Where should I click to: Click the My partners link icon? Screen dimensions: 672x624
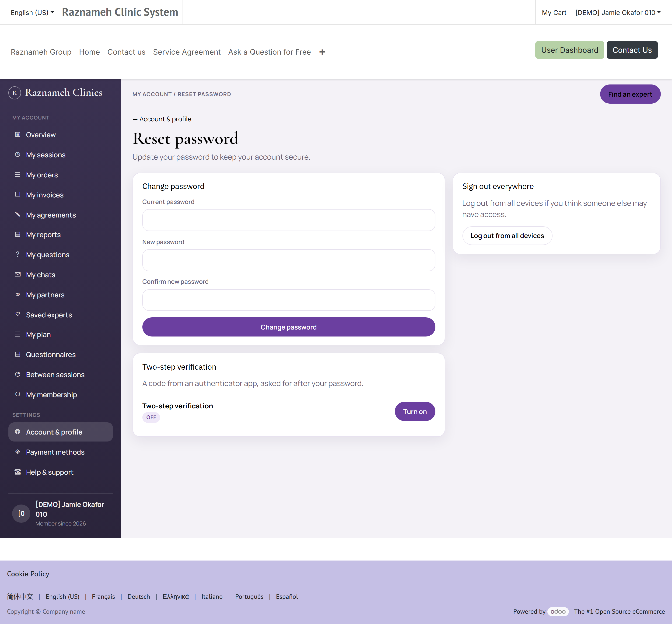pyautogui.click(x=17, y=294)
